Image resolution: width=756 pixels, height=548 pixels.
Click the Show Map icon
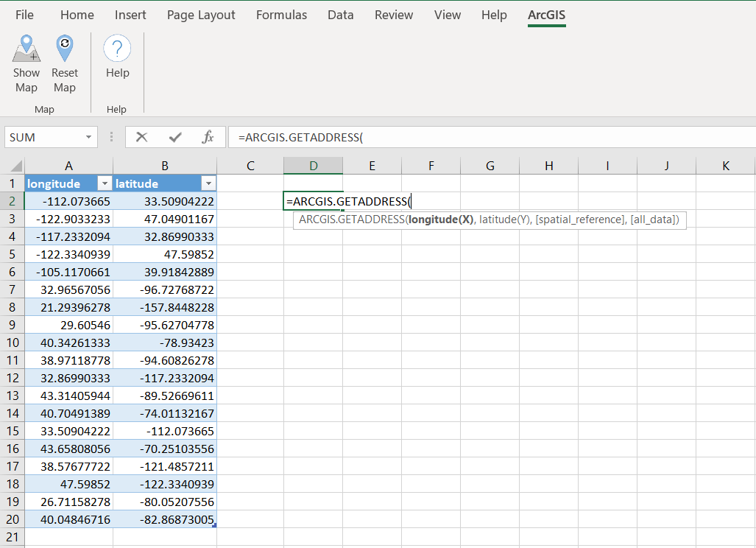[x=27, y=50]
